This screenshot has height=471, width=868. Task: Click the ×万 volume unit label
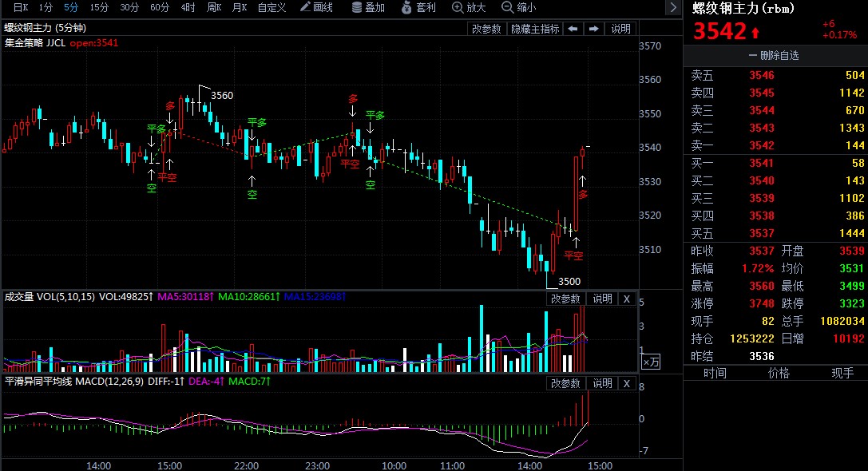(652, 362)
